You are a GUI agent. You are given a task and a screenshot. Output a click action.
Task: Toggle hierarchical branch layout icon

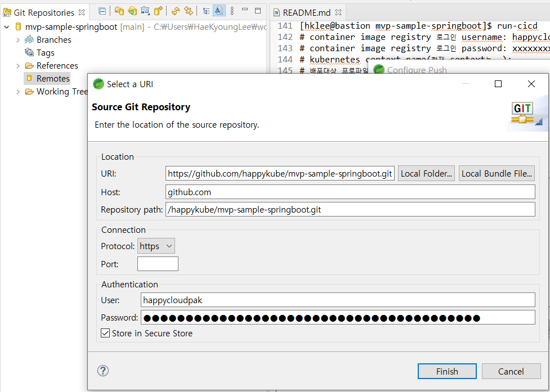206,11
